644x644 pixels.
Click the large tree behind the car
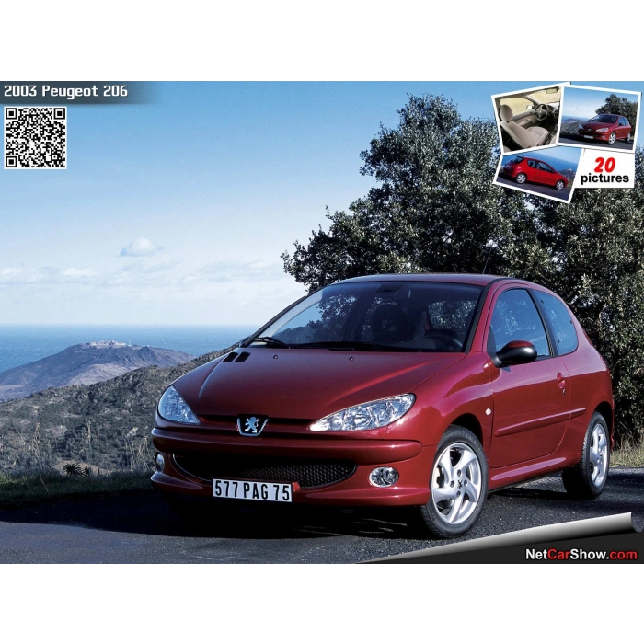pos(432,202)
